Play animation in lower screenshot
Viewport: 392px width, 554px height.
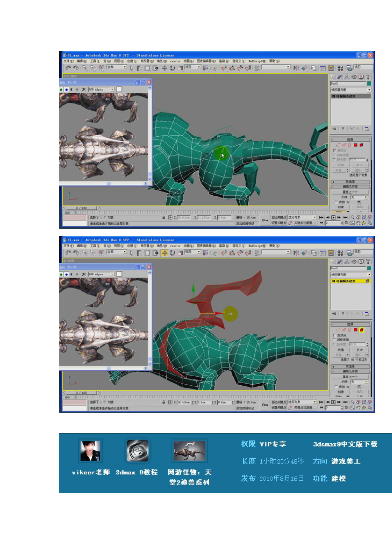[333, 402]
